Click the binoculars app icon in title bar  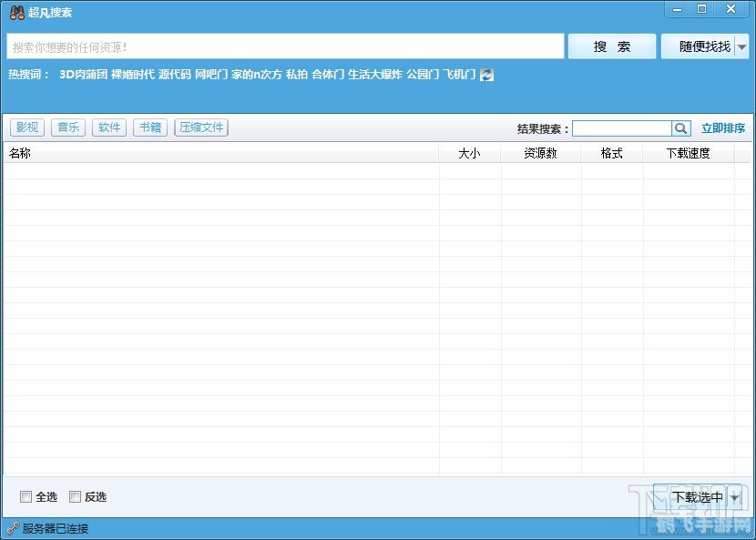(16, 12)
